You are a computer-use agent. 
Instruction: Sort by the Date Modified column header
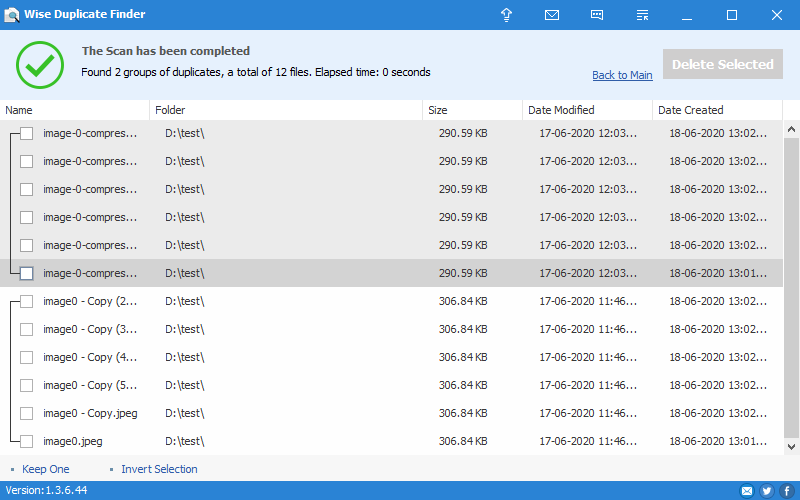pyautogui.click(x=587, y=110)
